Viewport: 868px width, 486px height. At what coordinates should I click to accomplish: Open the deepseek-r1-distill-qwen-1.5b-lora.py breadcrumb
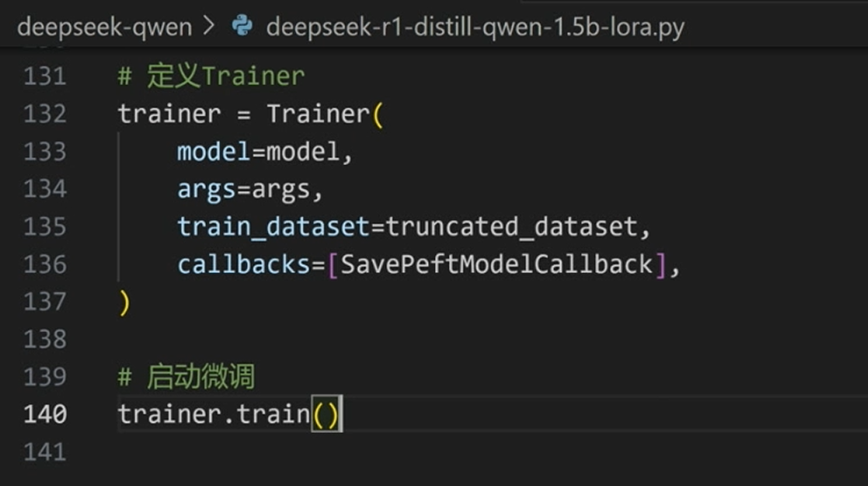click(x=475, y=27)
